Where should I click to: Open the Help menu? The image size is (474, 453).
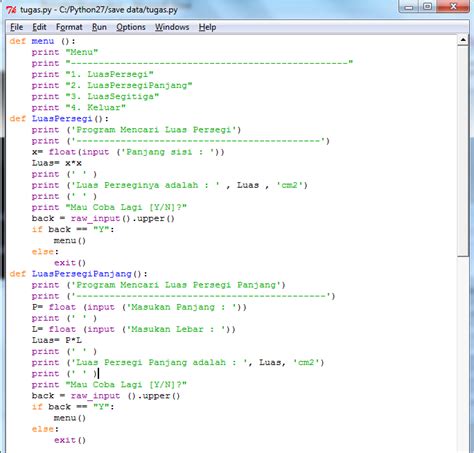(x=207, y=27)
